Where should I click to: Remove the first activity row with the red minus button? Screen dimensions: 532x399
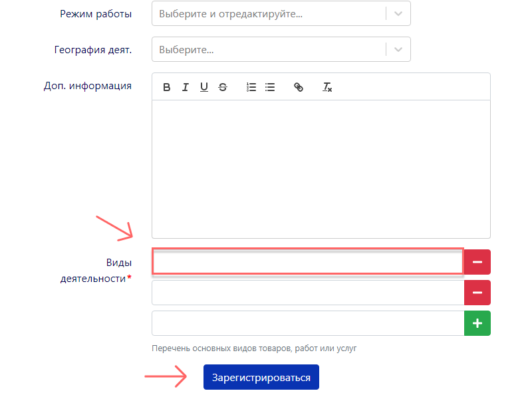[477, 262]
